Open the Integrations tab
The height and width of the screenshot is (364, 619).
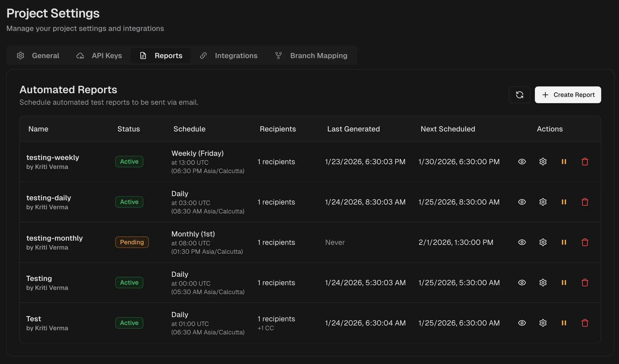[229, 56]
